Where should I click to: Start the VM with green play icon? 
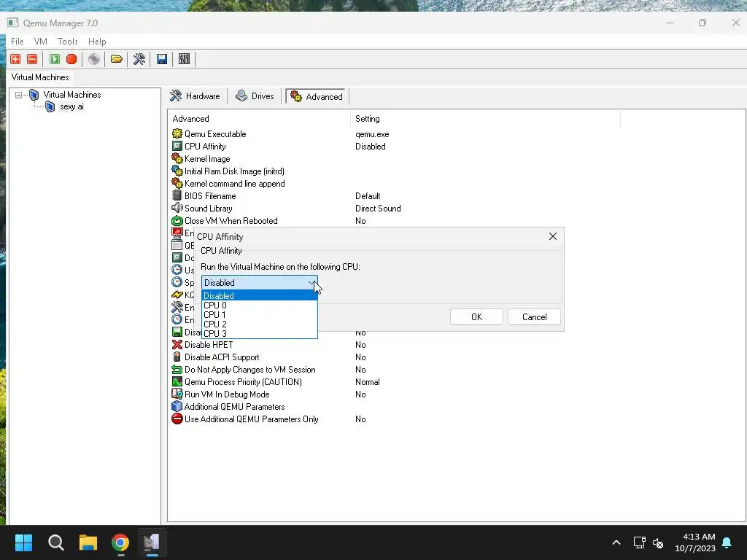pyautogui.click(x=55, y=59)
